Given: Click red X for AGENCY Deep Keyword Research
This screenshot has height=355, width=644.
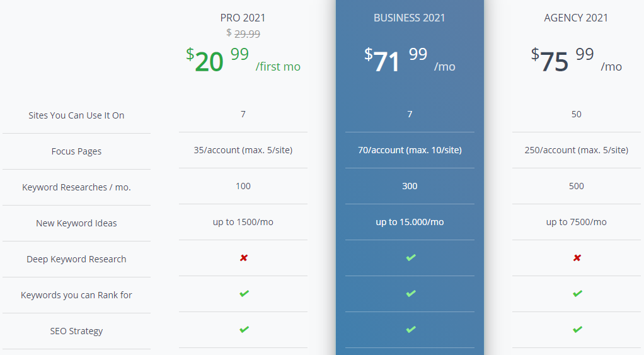Looking at the screenshot, I should pos(577,258).
